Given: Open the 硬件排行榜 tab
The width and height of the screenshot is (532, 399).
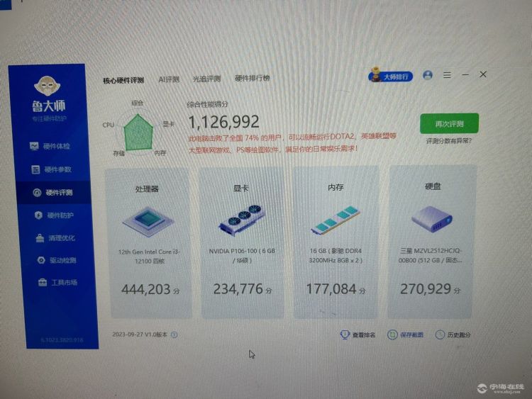Looking at the screenshot, I should tap(252, 79).
